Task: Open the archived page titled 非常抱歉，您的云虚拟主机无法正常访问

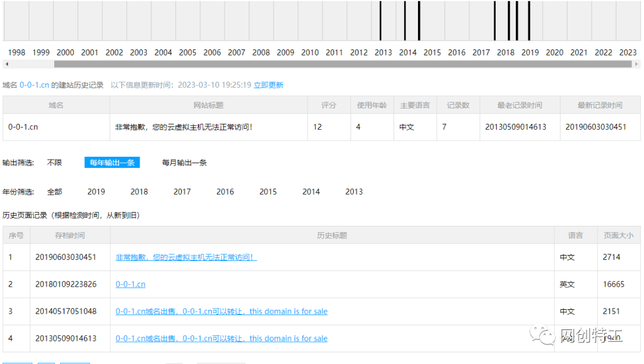Action: coord(187,257)
